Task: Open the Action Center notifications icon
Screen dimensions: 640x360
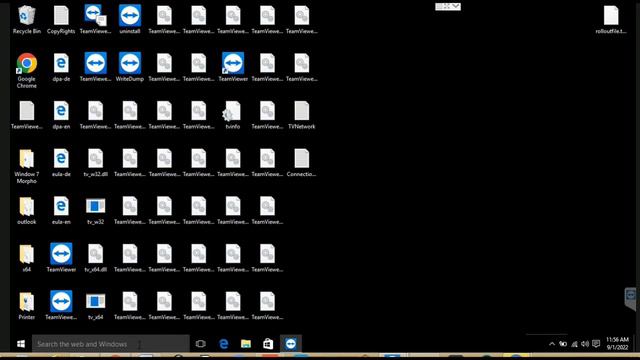Action: coord(596,344)
